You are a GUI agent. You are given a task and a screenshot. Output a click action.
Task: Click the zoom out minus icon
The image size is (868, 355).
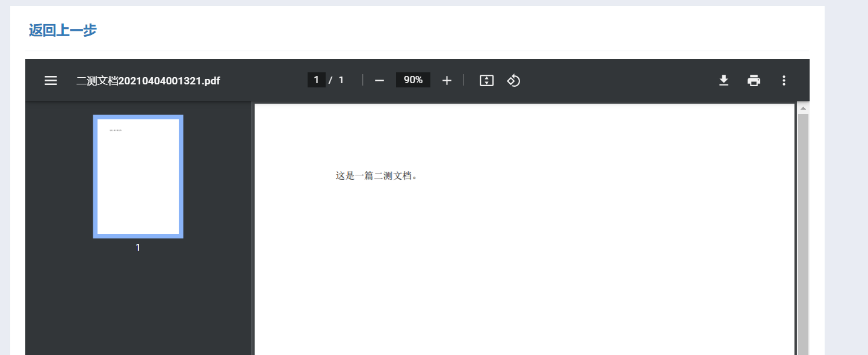point(379,80)
